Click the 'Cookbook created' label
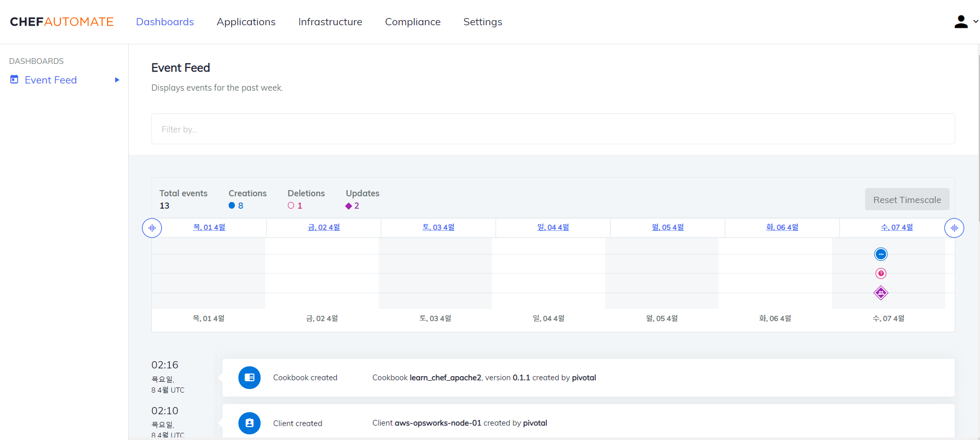Viewport: 980px width, 440px height. [x=305, y=378]
